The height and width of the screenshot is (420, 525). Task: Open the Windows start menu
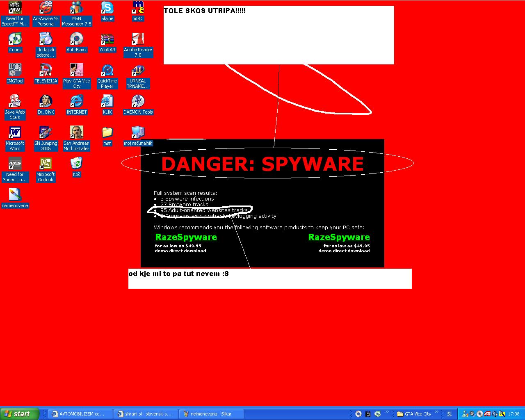(19, 414)
